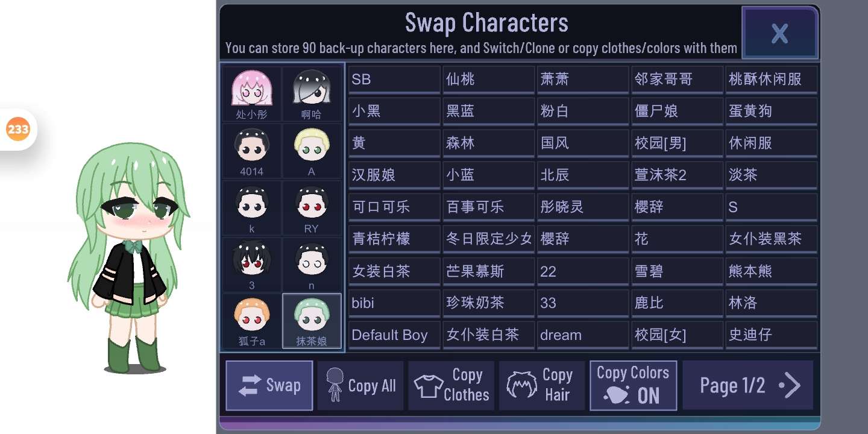
Task: Choose the dream backup character slot
Action: (583, 335)
